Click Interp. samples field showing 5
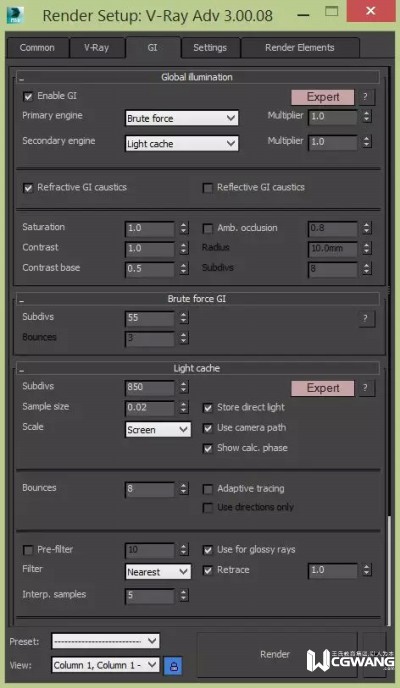The image size is (400, 688). [150, 596]
